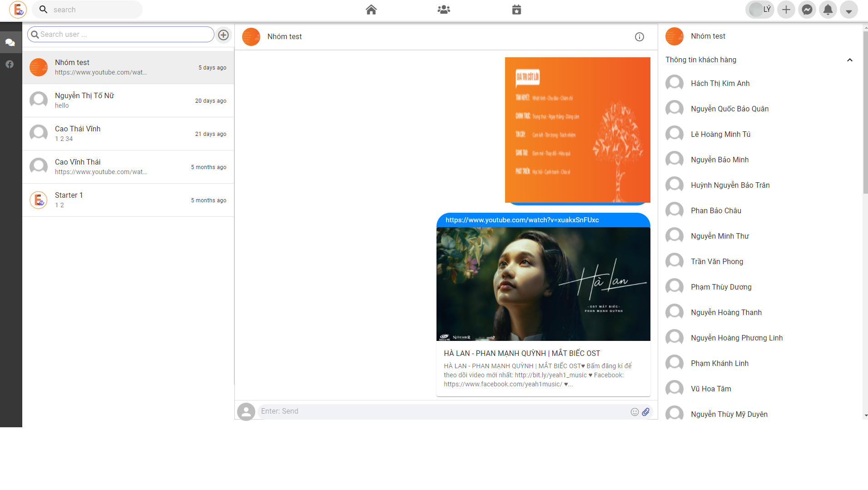Select member Huỳnh Nguyễn Bảo Trân
The image size is (868, 490).
761,185
